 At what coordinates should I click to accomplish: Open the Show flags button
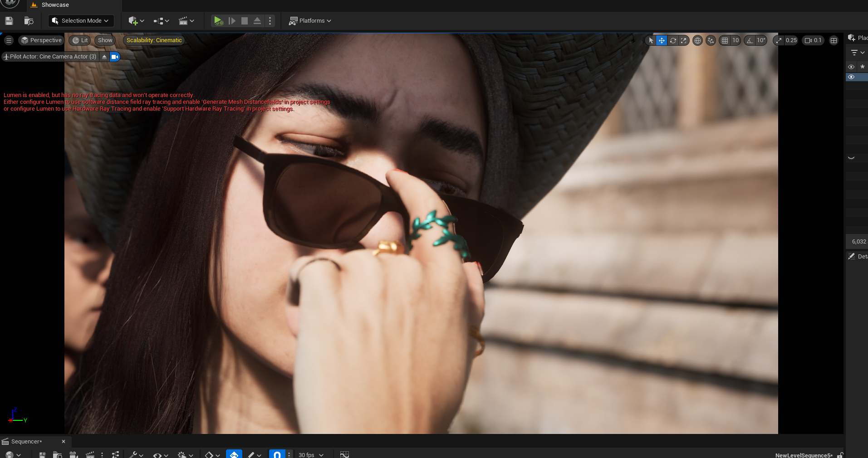point(105,40)
